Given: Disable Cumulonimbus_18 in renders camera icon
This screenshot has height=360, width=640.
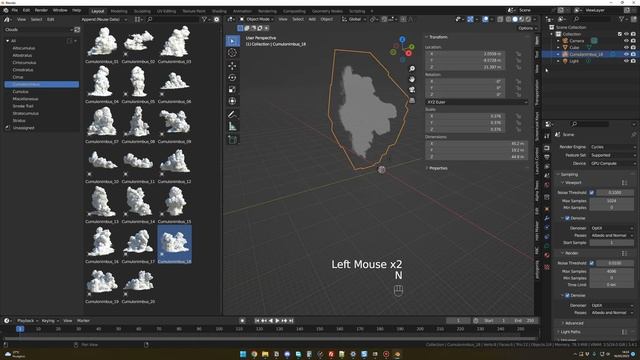Looking at the screenshot, I should click(633, 54).
